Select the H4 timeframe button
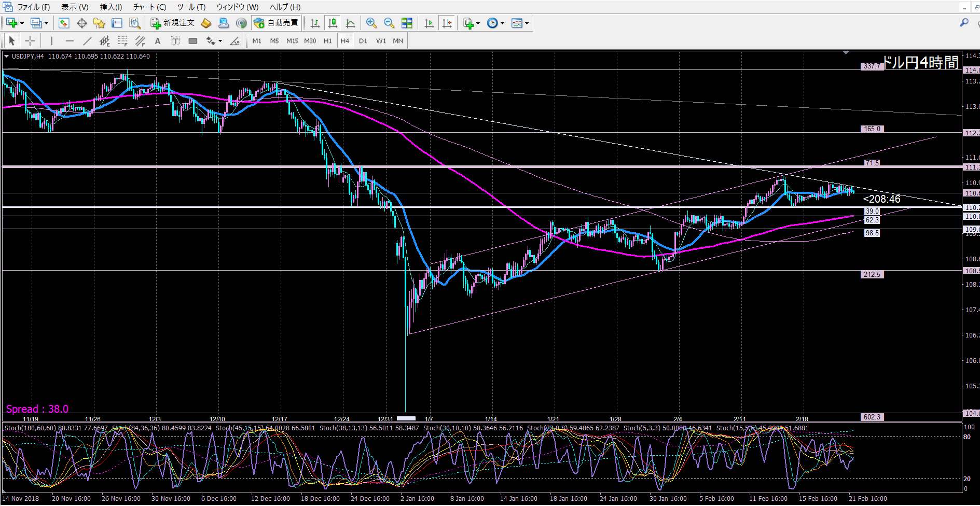Viewport: 980px width, 506px height. tap(345, 40)
